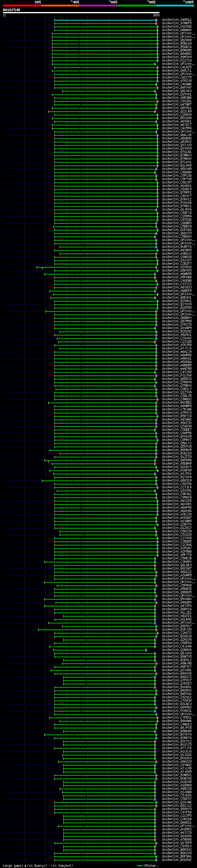Viewport: 197px width, 868px height.
Task: Select hit UniRef100_Q17KP5
Action: point(176,843)
